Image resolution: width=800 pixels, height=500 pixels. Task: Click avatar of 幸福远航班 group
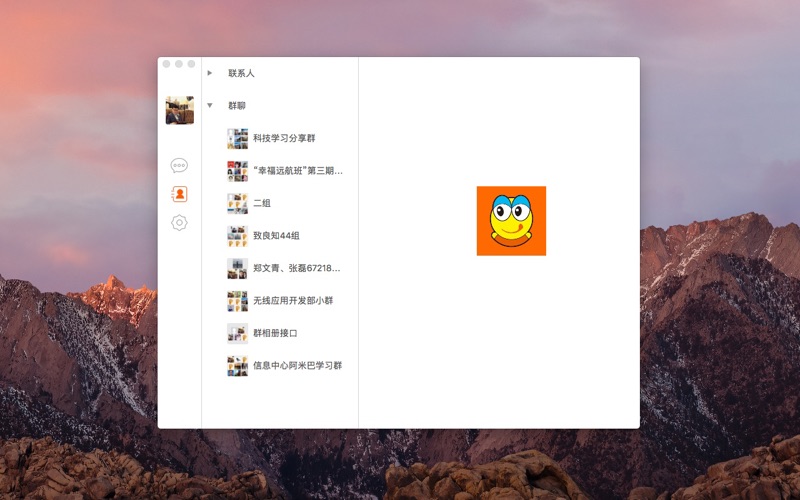point(237,171)
